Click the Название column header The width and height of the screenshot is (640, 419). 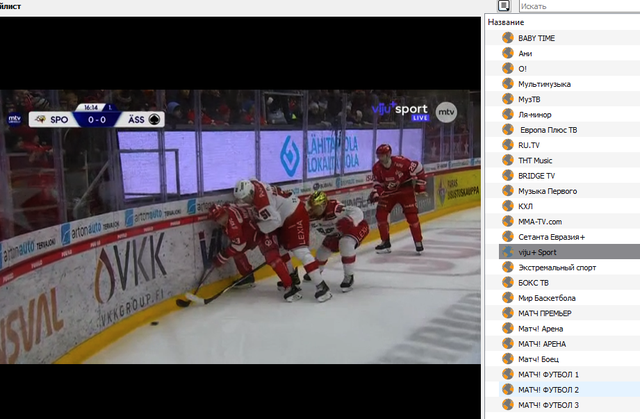pos(506,22)
